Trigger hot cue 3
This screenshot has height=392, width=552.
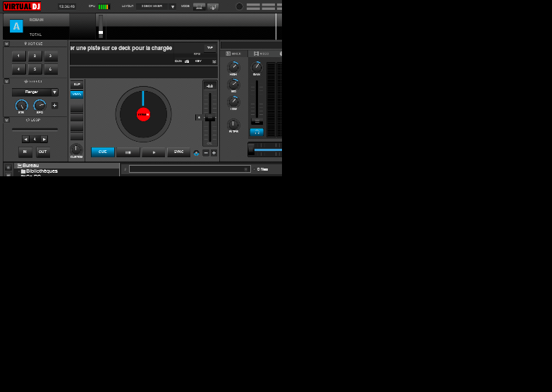[x=51, y=56]
